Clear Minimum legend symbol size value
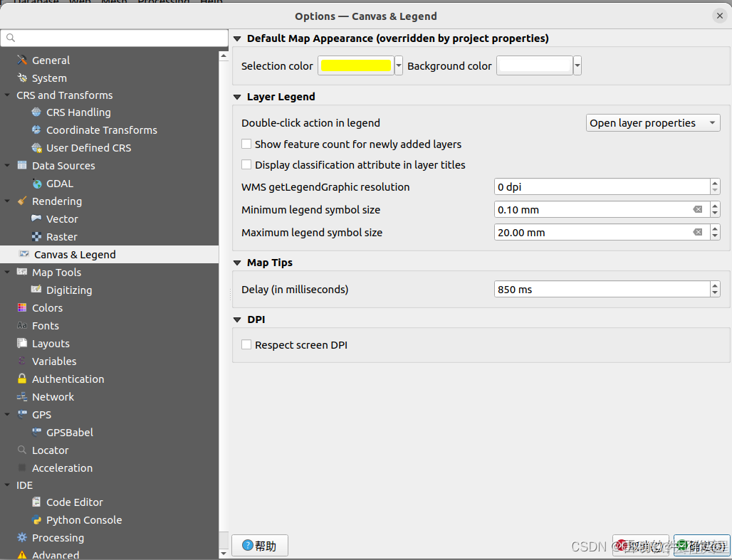The width and height of the screenshot is (732, 560). 697,209
